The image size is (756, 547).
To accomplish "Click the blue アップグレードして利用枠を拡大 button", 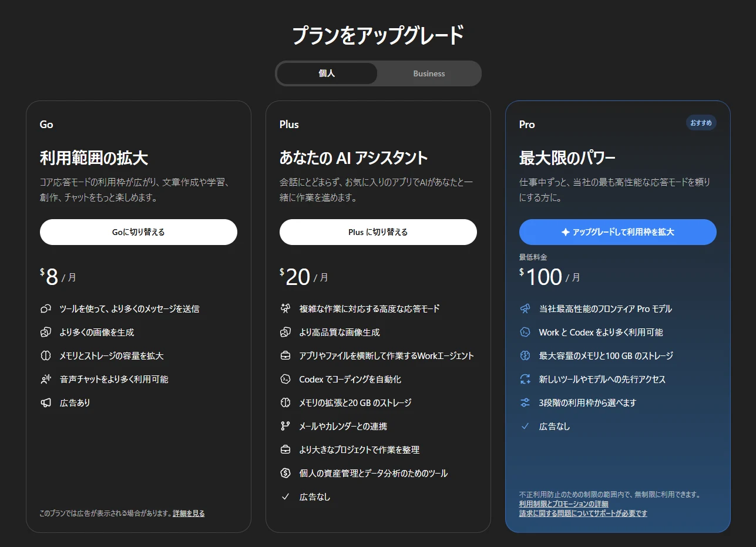I will click(x=618, y=232).
